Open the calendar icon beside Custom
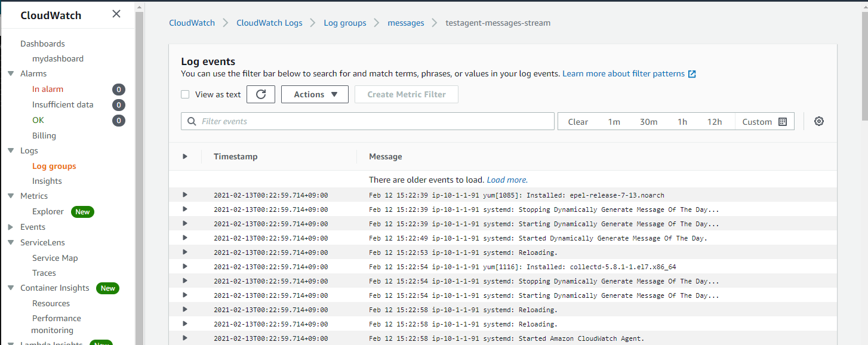 [x=783, y=121]
